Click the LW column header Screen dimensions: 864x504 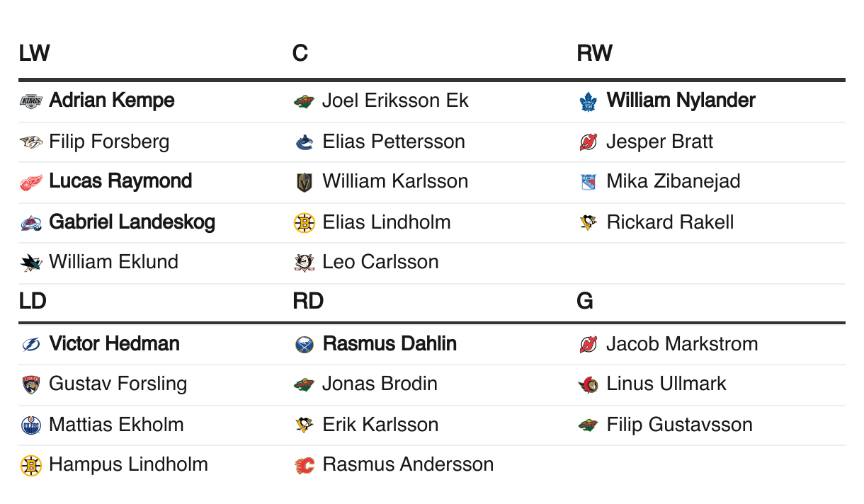(x=34, y=53)
